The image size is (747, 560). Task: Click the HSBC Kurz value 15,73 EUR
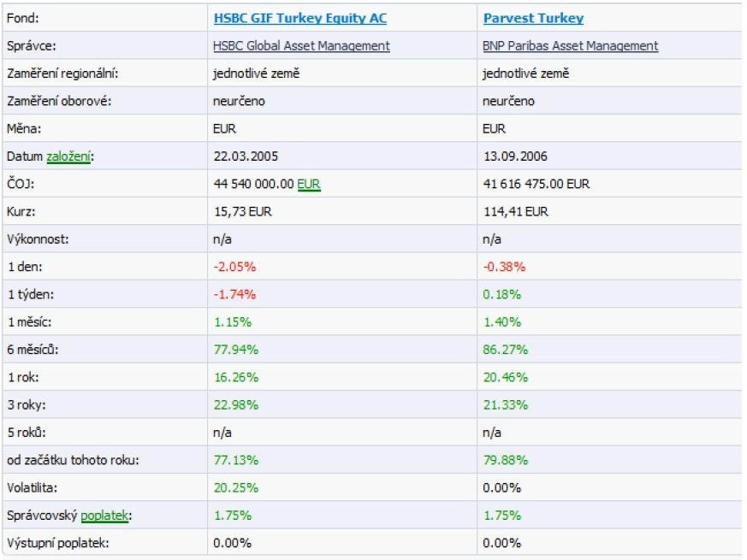[x=242, y=211]
